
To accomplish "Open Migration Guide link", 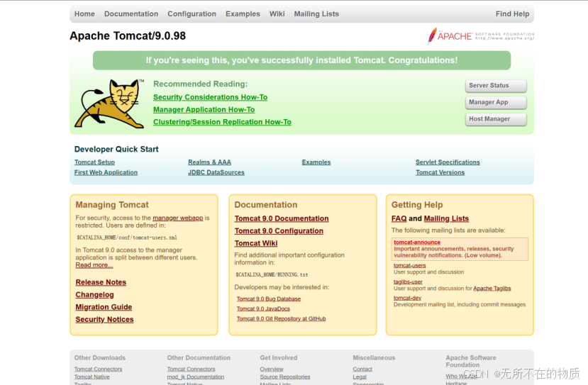I will click(104, 307).
